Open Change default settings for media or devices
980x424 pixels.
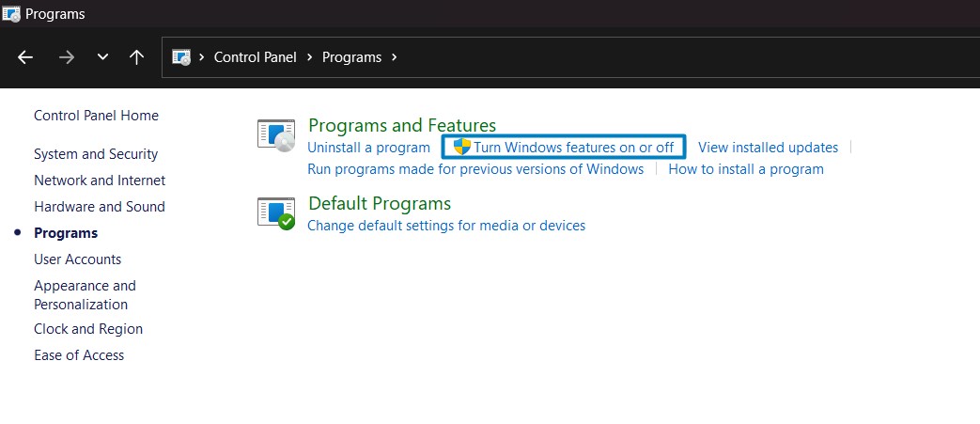(446, 225)
